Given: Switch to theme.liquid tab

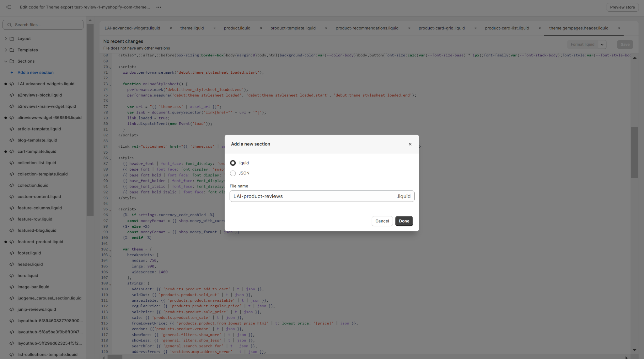Looking at the screenshot, I should click(192, 28).
